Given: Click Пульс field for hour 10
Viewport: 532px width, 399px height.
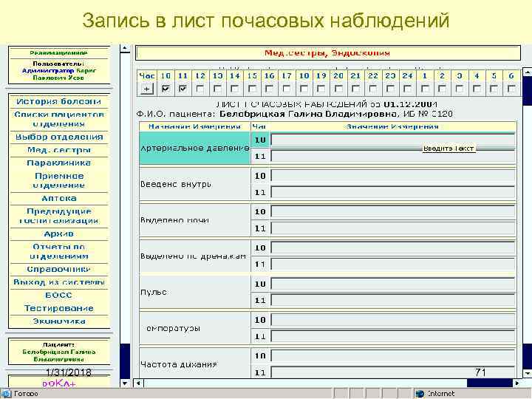Looking at the screenshot, I should click(x=393, y=284).
